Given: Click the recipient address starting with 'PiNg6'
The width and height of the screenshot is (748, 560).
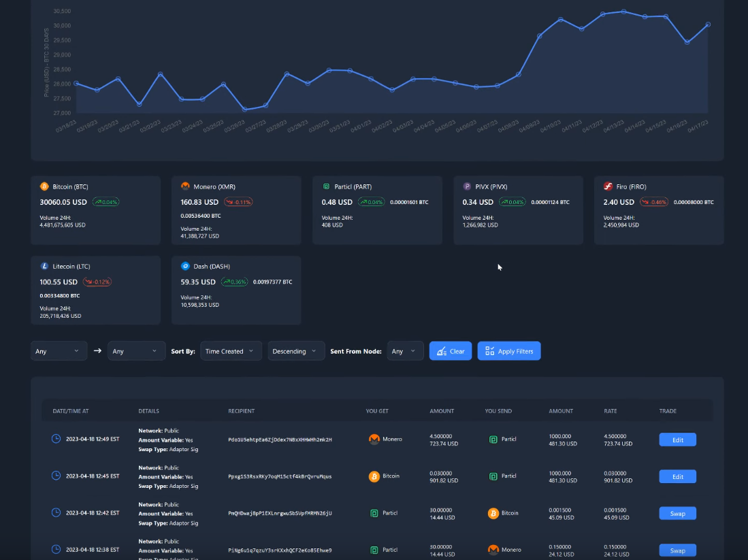Looking at the screenshot, I should 280,550.
